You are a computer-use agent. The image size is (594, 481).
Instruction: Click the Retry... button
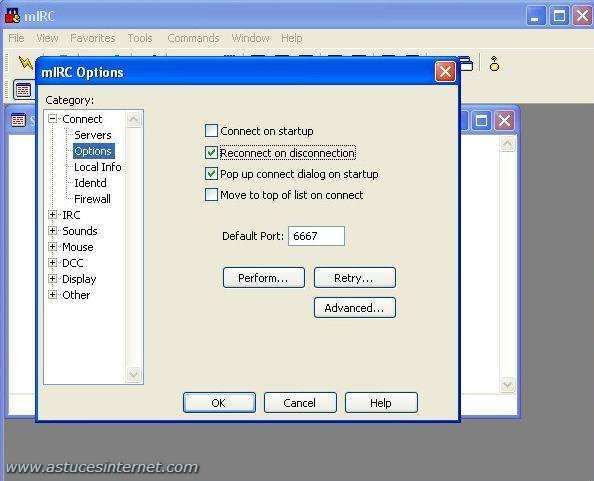pyautogui.click(x=355, y=278)
